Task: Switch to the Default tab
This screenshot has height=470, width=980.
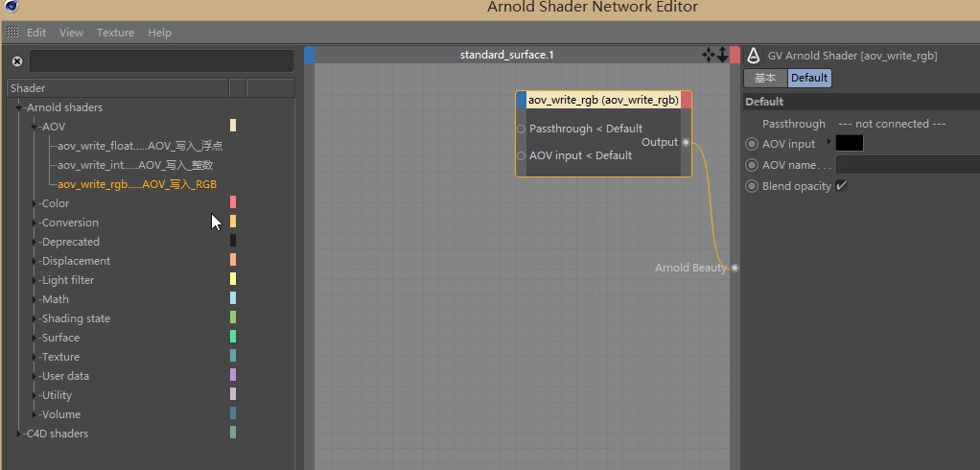Action: 809,78
